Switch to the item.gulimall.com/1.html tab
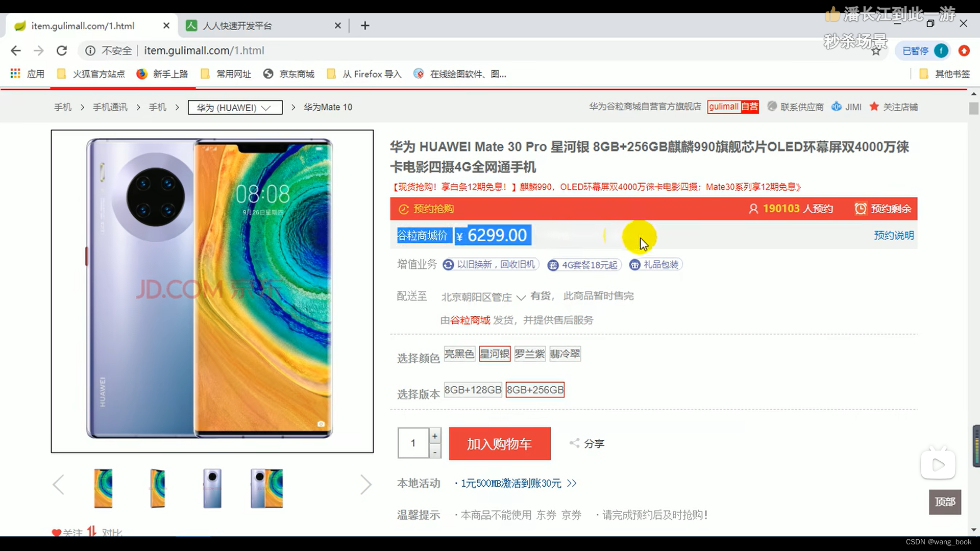This screenshot has width=980, height=551. click(x=92, y=26)
